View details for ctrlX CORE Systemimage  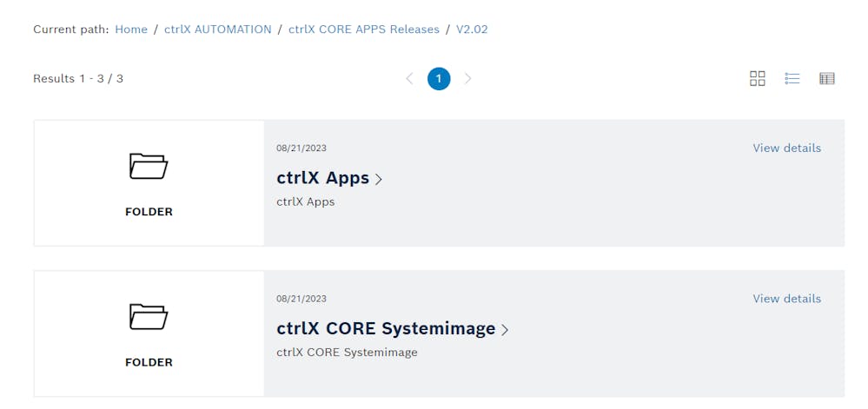[786, 299]
